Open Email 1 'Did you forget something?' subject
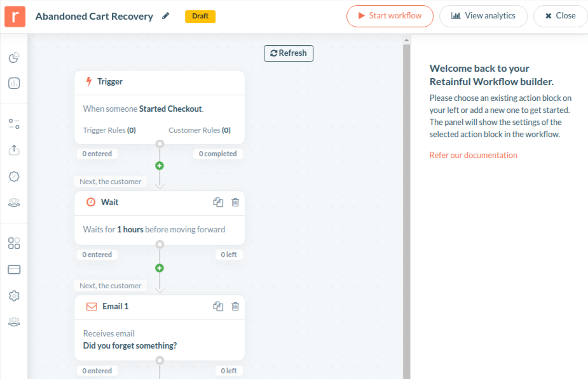Image resolution: width=588 pixels, height=379 pixels. click(130, 345)
